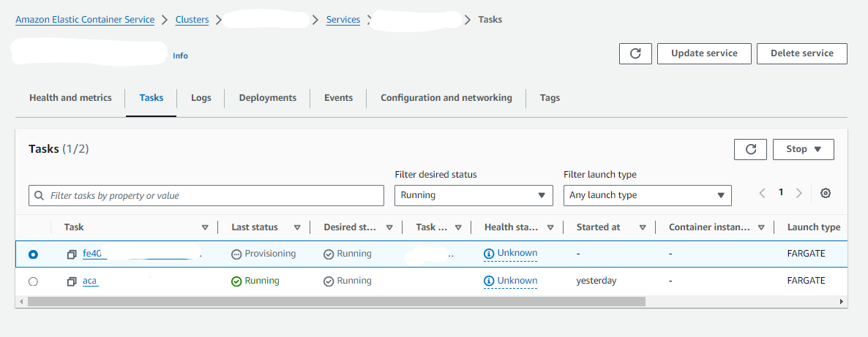Switch to the Logs tab
Viewport: 868px width, 337px height.
(x=201, y=98)
